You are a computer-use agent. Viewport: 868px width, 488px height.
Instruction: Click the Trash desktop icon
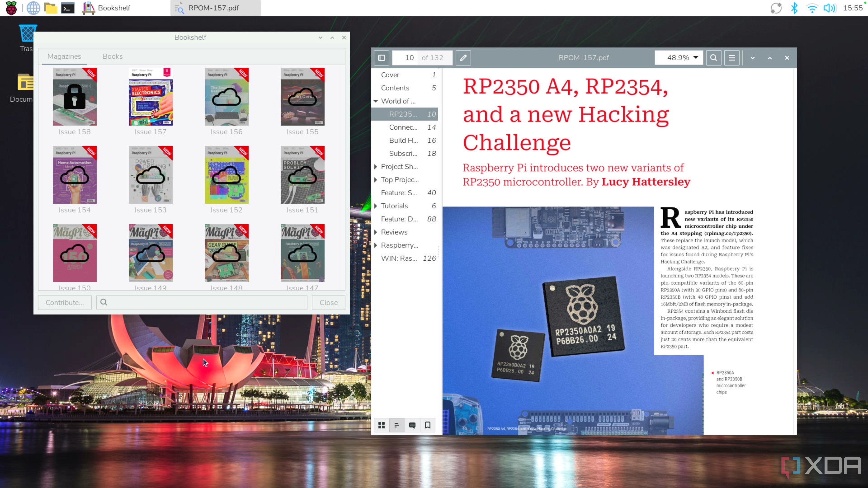tap(26, 38)
